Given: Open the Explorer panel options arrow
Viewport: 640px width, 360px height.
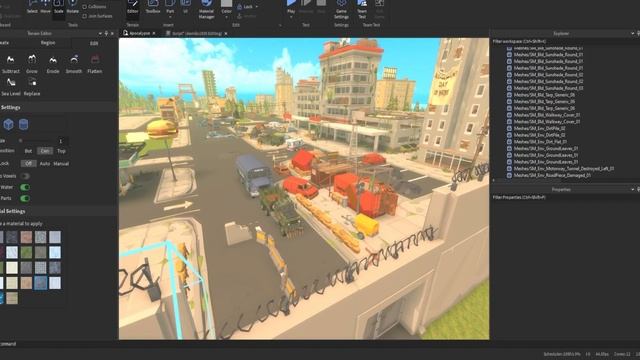Looking at the screenshot, I should click(633, 33).
